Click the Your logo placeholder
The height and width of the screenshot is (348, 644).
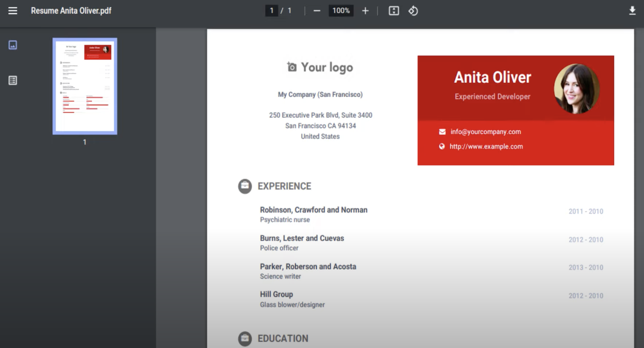point(320,67)
